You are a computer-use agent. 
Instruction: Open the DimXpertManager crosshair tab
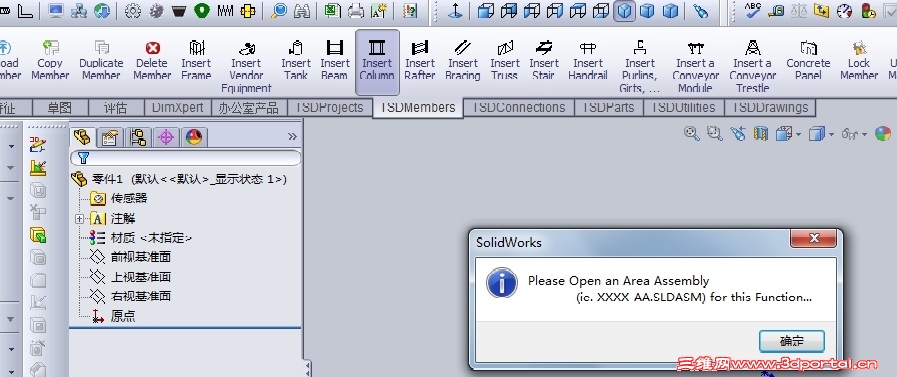click(166, 137)
